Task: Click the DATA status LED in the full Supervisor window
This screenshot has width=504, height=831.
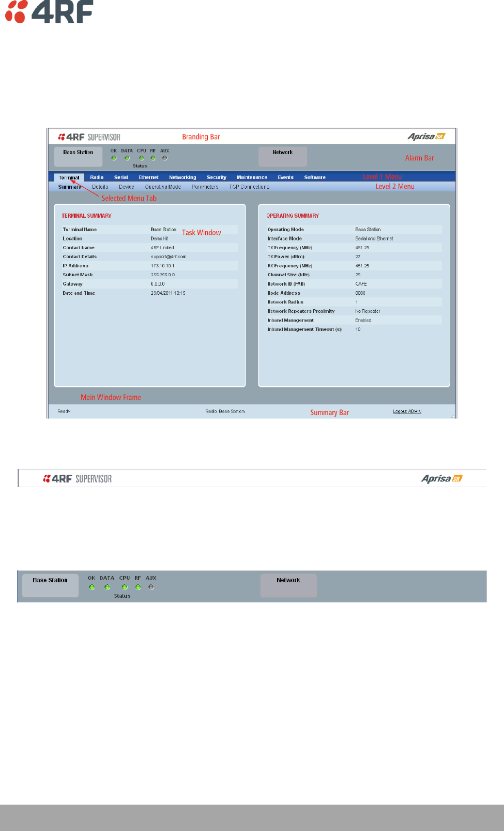Action: click(127, 158)
